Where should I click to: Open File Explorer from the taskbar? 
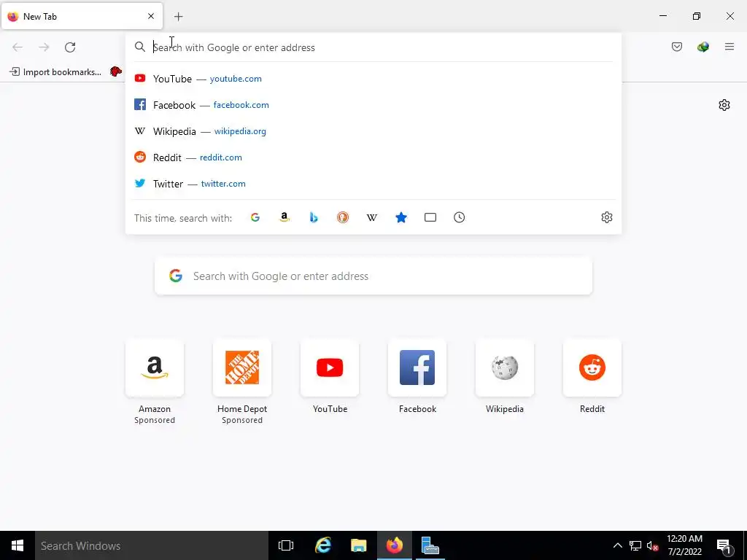358,545
